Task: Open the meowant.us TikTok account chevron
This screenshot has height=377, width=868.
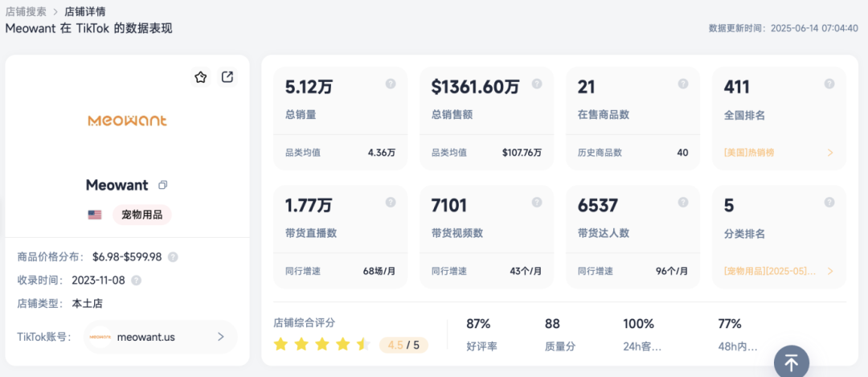Action: click(220, 337)
